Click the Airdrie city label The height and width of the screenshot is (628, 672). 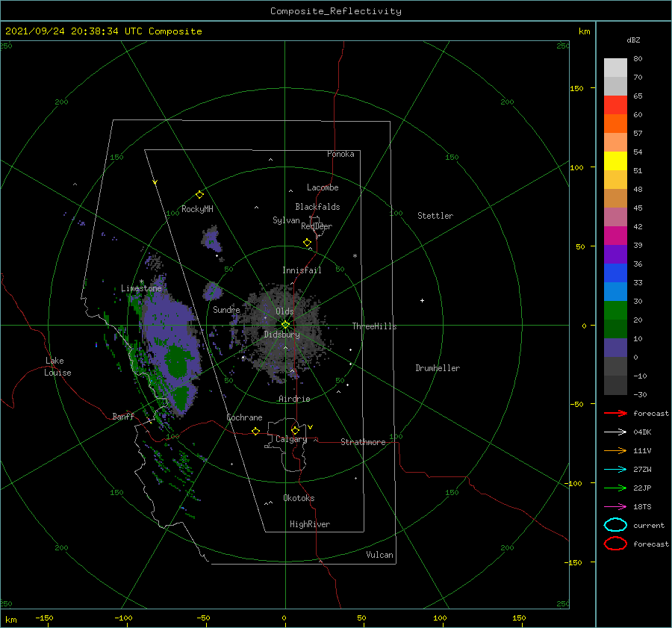(x=294, y=399)
